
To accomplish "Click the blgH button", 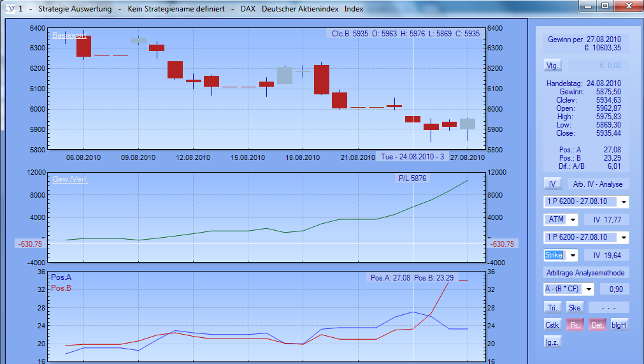I will [x=619, y=324].
